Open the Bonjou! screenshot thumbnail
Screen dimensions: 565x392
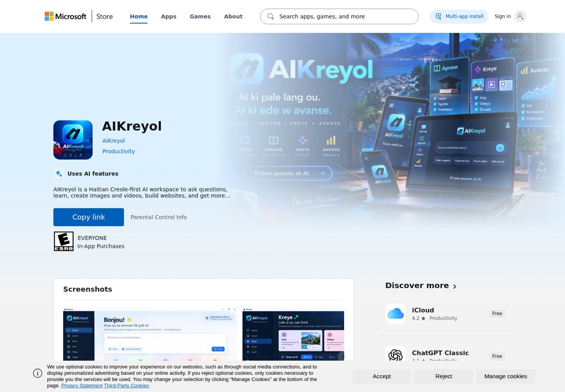tap(150, 334)
